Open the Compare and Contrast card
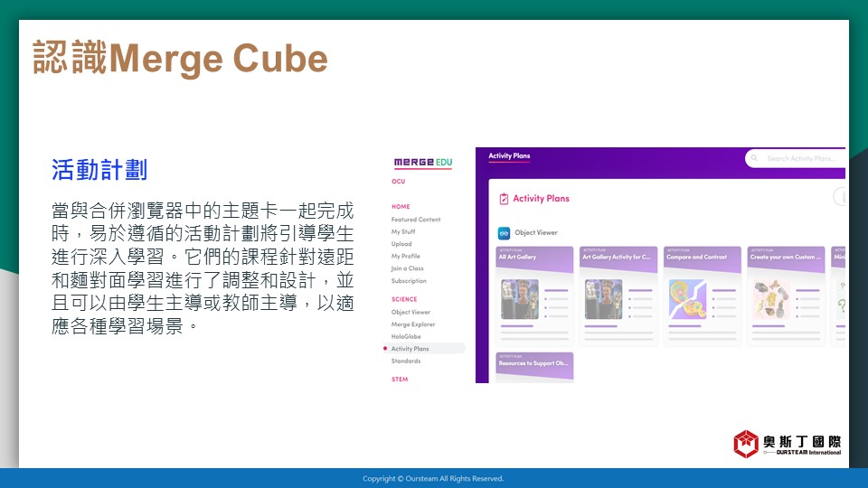The image size is (868, 488). [x=702, y=296]
